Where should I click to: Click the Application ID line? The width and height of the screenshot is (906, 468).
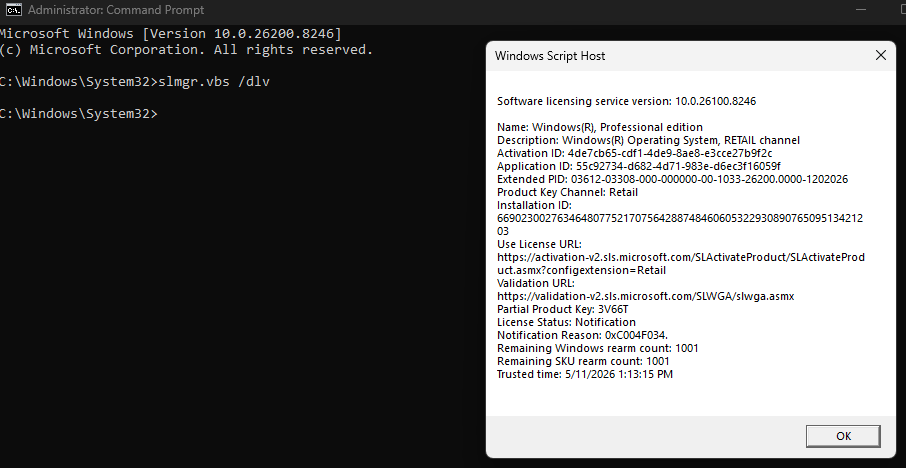tap(638, 166)
